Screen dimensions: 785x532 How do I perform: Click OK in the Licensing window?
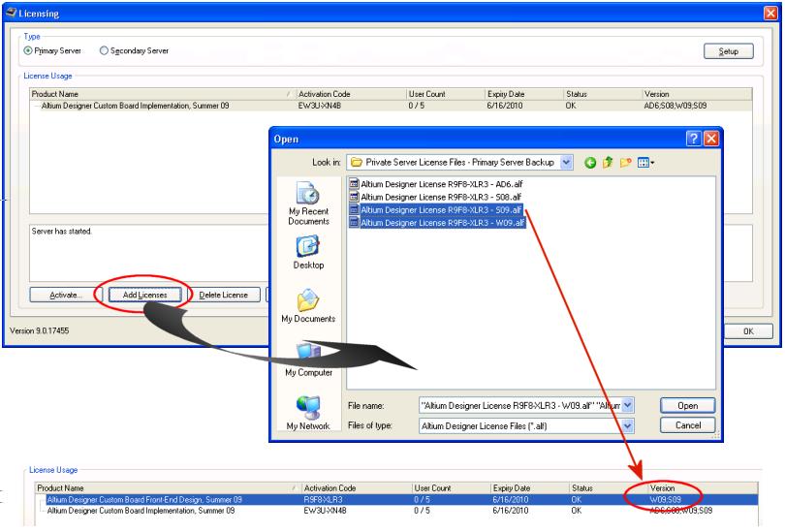click(x=748, y=330)
